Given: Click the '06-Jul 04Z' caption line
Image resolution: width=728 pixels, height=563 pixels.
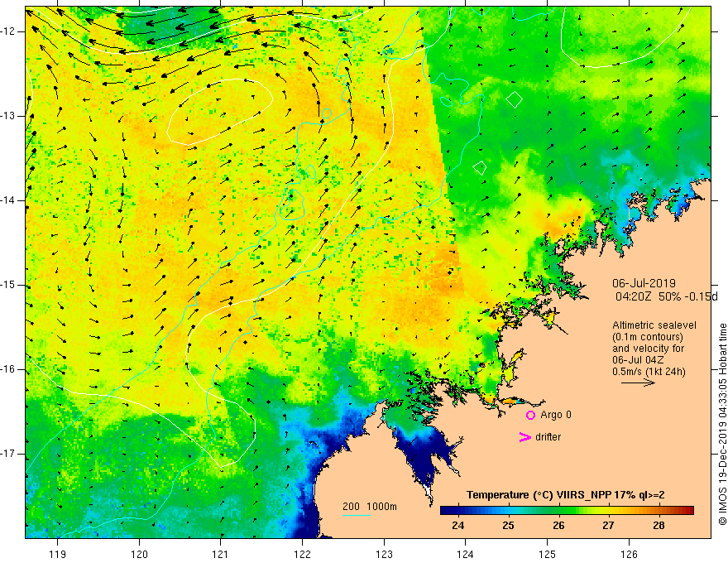Looking at the screenshot, I should click(638, 360).
